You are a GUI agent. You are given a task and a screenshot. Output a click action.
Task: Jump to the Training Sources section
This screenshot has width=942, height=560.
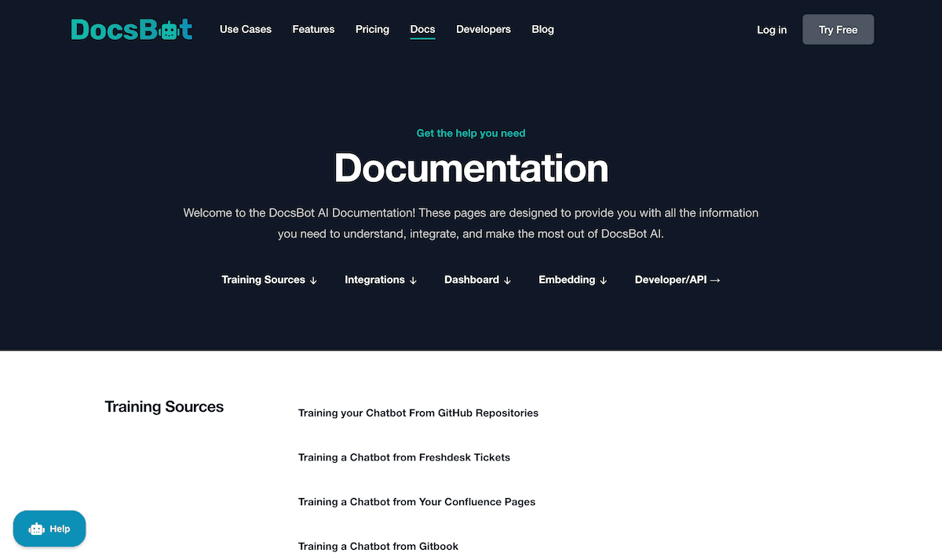pyautogui.click(x=269, y=280)
